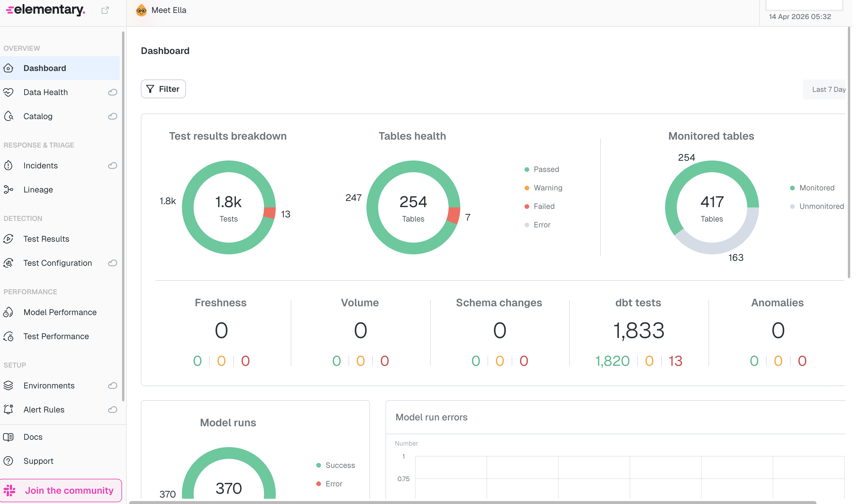Click the 417 Tables center value
The width and height of the screenshot is (859, 504).
coord(711,202)
